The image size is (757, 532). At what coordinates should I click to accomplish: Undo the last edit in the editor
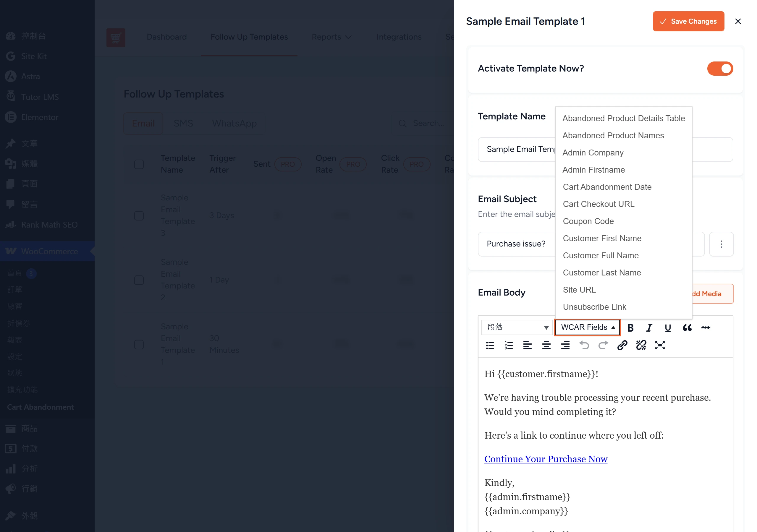point(584,345)
